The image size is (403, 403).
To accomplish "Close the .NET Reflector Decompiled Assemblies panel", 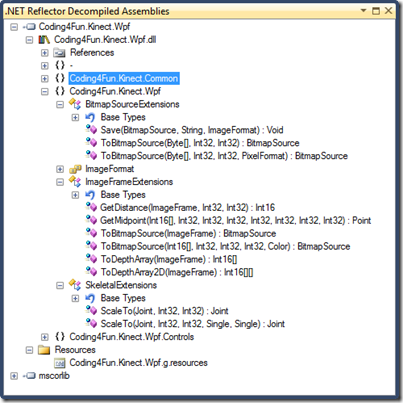I will coord(388,11).
